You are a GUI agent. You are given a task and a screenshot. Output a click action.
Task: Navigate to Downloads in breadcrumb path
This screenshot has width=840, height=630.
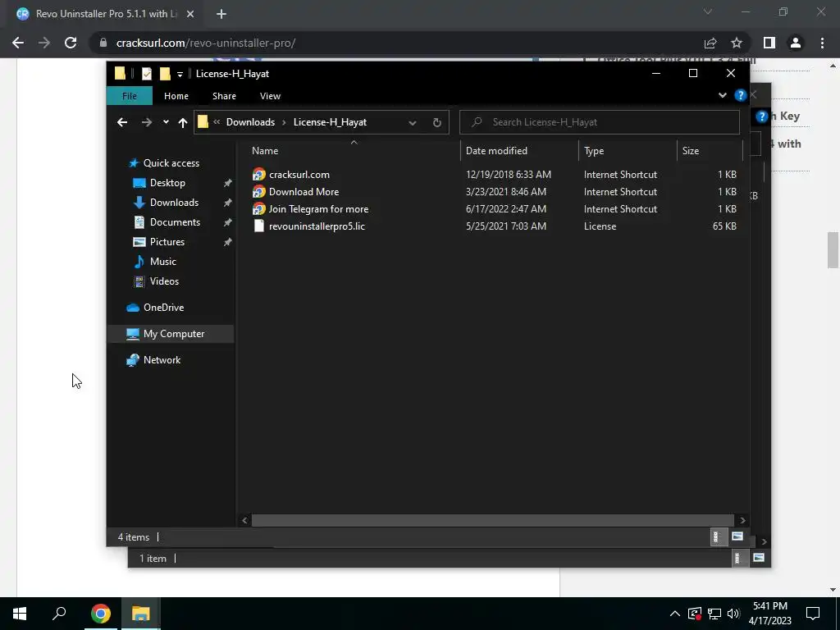click(250, 122)
